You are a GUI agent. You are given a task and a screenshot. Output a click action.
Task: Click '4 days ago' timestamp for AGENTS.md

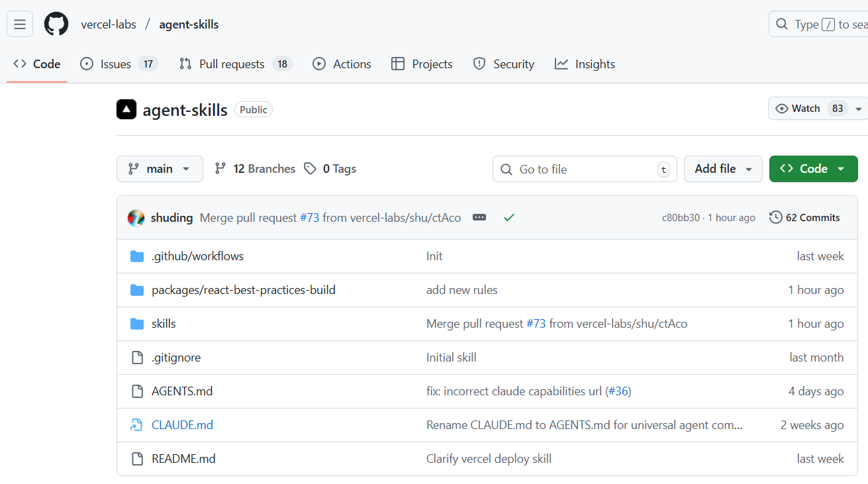(x=816, y=391)
